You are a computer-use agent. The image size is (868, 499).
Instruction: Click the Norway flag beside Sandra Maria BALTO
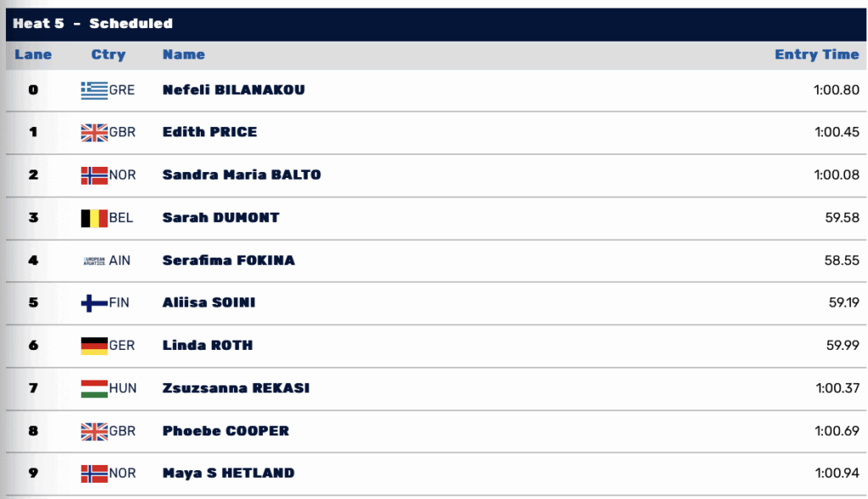94,175
